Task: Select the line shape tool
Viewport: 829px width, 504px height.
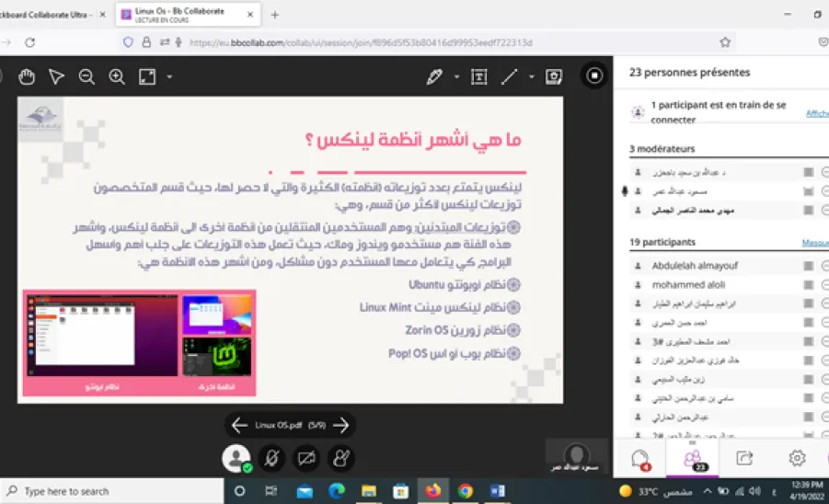Action: [x=509, y=77]
